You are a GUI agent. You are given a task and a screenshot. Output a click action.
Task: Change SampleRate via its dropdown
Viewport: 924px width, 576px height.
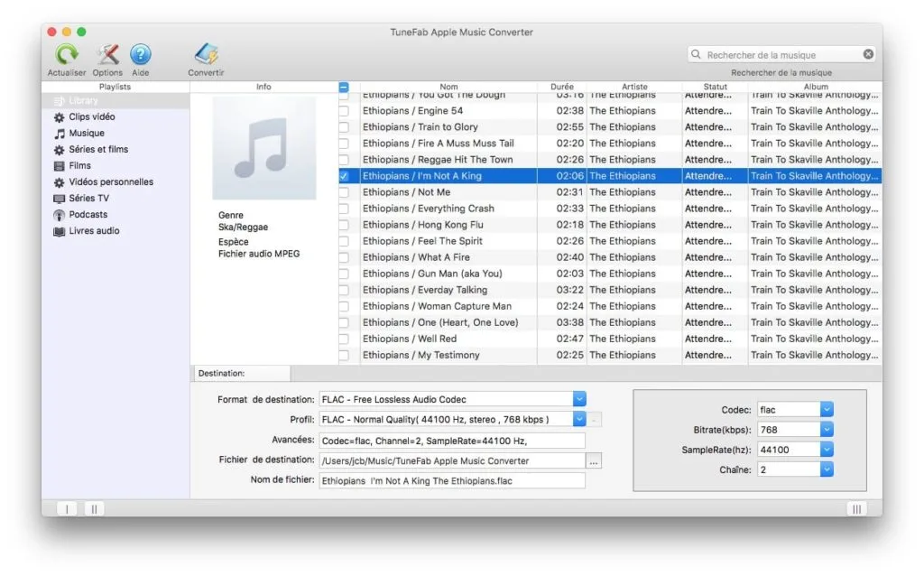coord(827,449)
